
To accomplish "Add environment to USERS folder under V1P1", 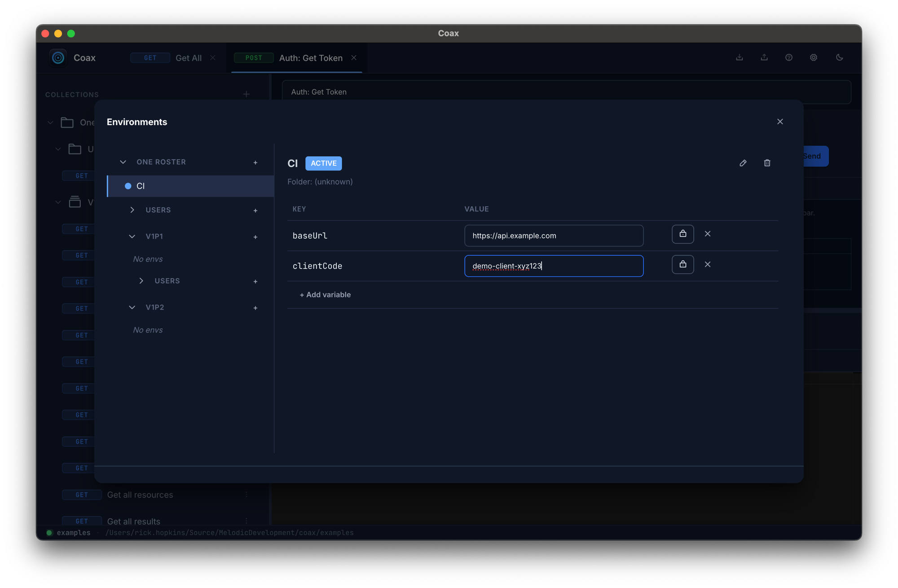I will 255,281.
